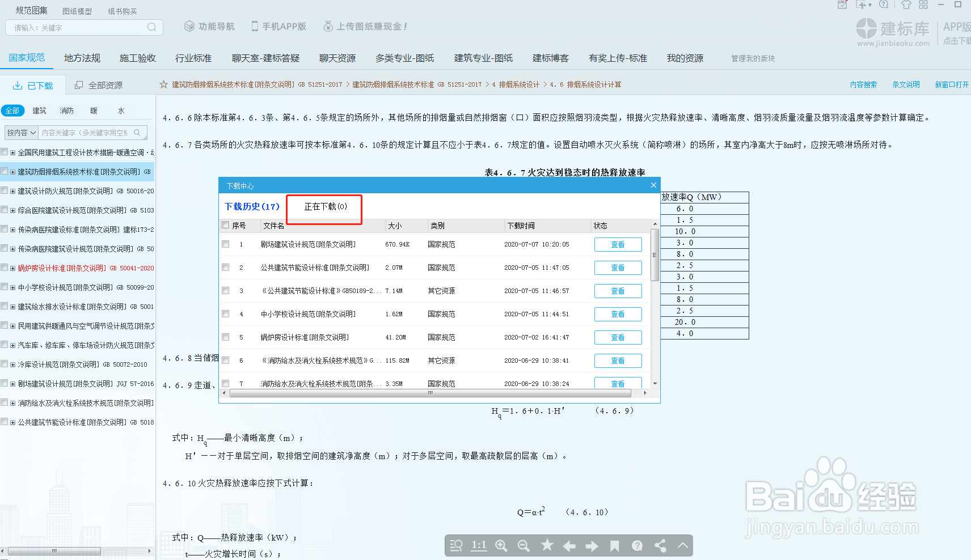The image size is (971, 560).
Task: Check the checkbox beside 剧场建筑设计规范
Action: (x=225, y=244)
